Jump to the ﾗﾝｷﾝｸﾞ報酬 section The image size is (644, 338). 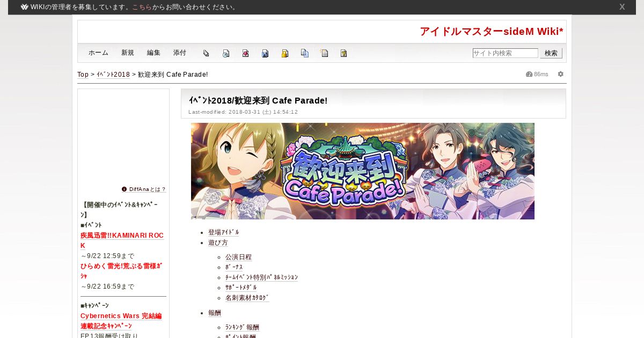(242, 327)
